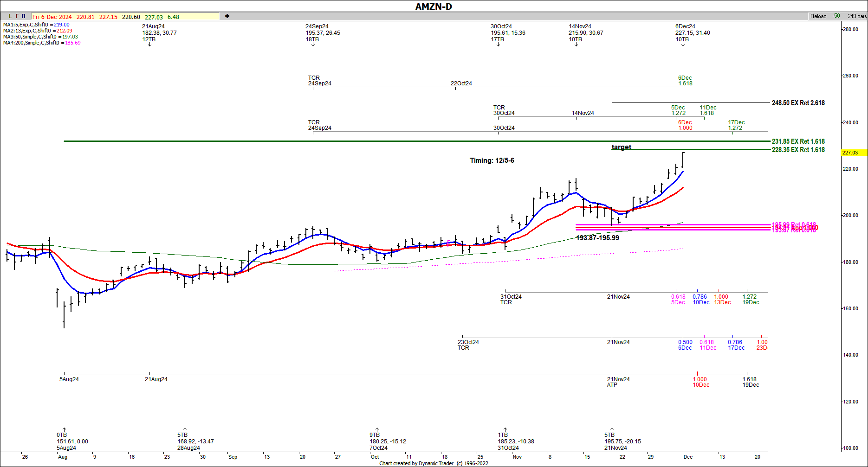Viewport: 868px width, 467px height.
Task: Click the 23Oct24 TCR label
Action: coord(468,345)
